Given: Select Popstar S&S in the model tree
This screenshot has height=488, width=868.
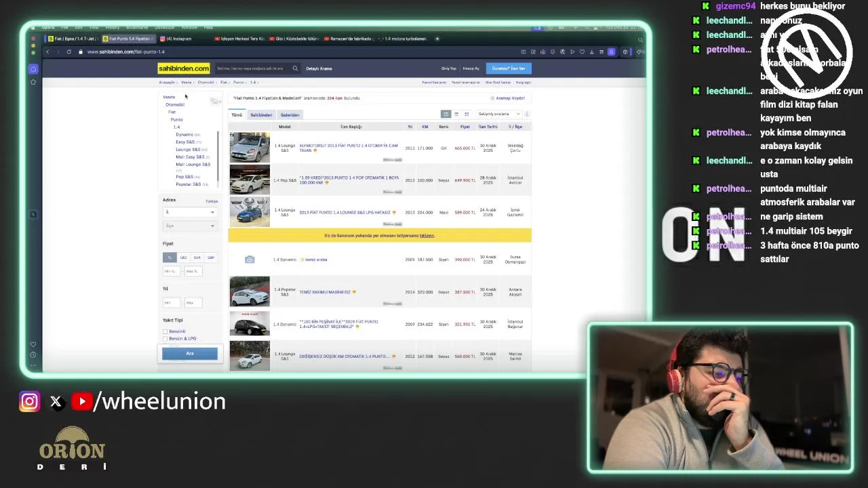Looking at the screenshot, I should click(x=188, y=184).
